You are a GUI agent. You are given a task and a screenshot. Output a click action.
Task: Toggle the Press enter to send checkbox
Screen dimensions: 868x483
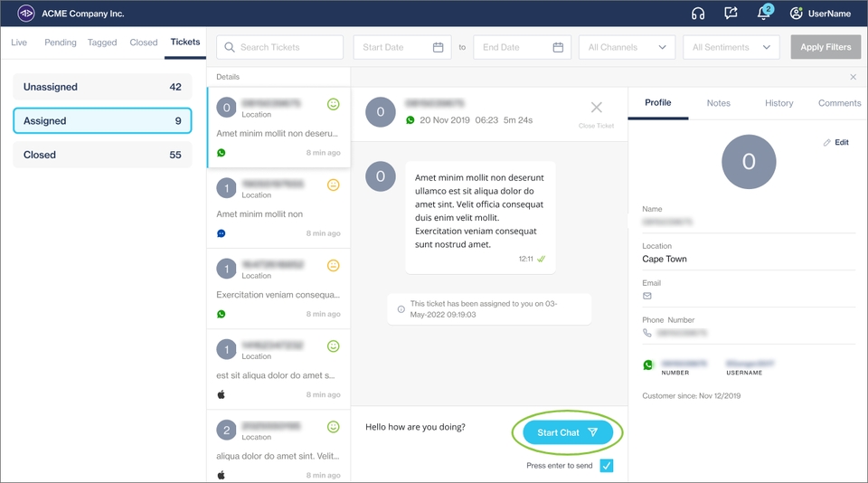click(607, 466)
